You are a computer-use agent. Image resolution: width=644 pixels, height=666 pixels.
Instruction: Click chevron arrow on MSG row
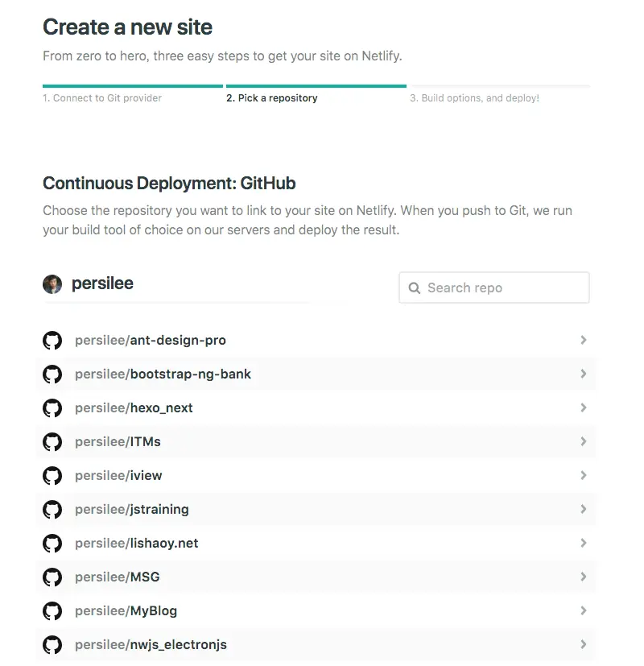click(x=584, y=577)
